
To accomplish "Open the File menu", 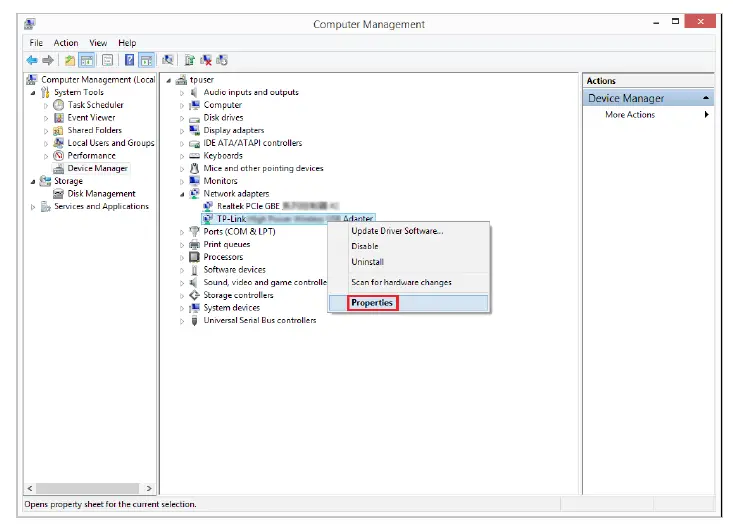I will pyautogui.click(x=36, y=43).
